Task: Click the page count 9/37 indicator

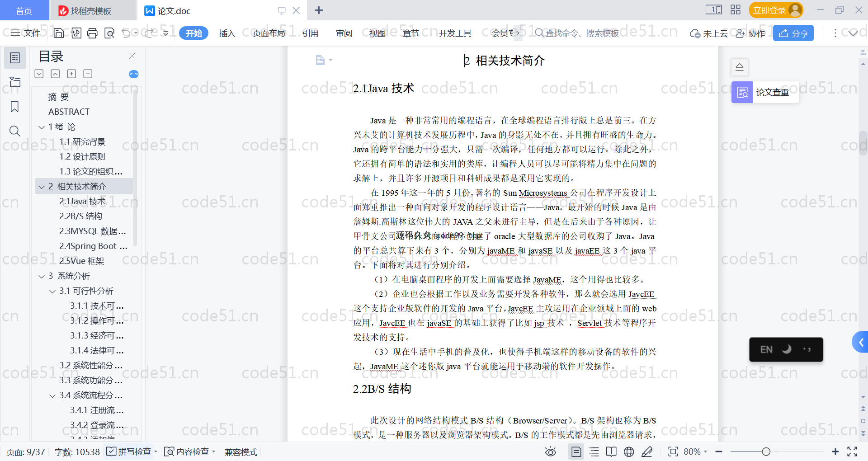Action: tap(26, 452)
